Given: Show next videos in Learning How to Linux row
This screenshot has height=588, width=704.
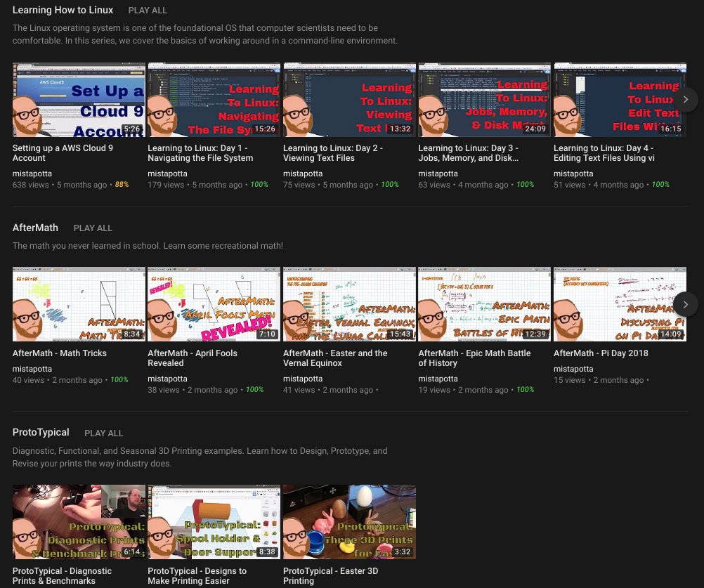Looking at the screenshot, I should coord(685,99).
